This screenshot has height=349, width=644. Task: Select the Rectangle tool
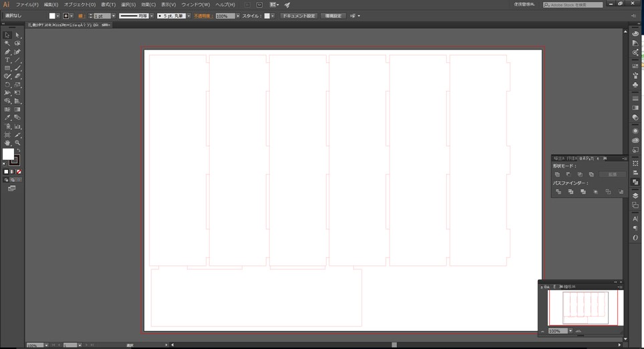tap(7, 68)
